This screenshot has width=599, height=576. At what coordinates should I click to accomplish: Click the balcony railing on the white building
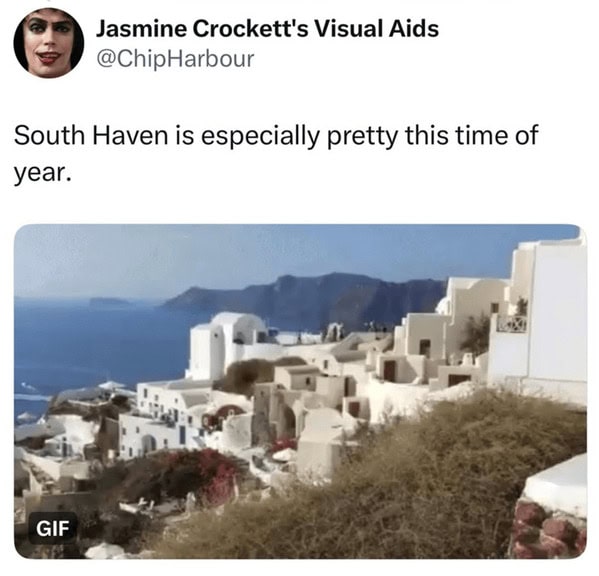tap(511, 323)
